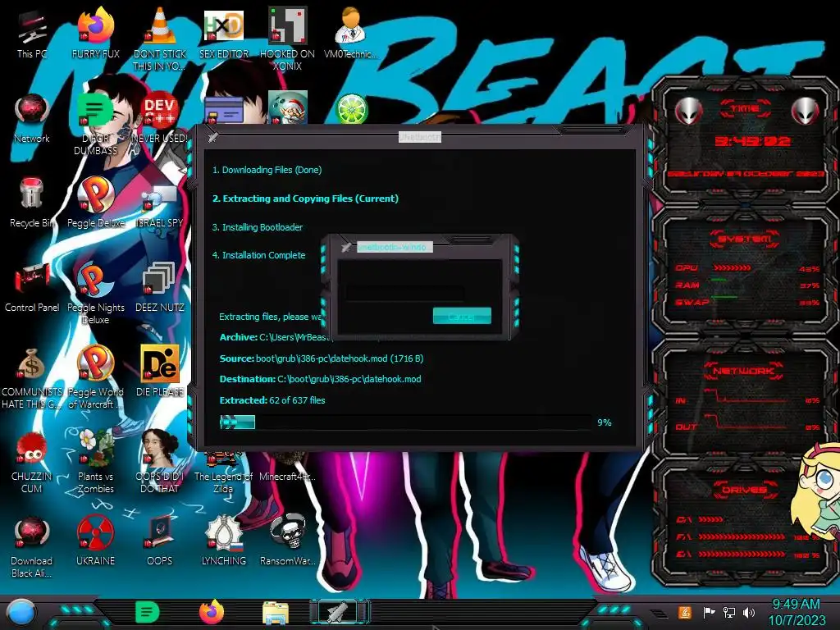840x630 pixels.
Task: Open the lime slice desktop icon
Action: click(x=351, y=109)
